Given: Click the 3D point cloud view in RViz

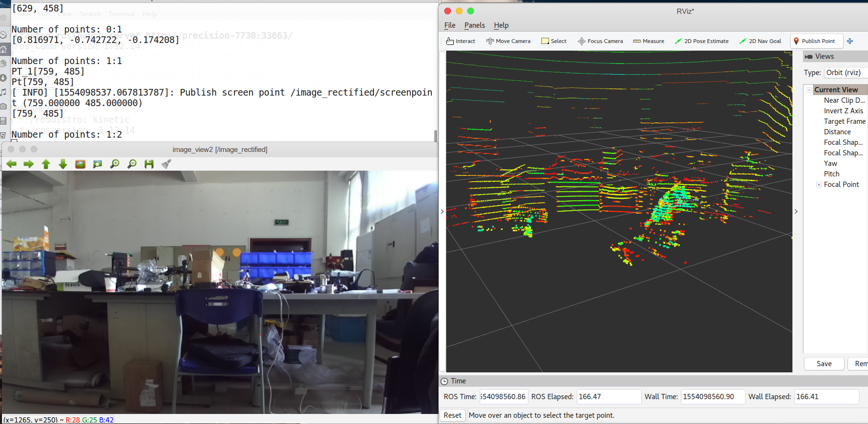Looking at the screenshot, I should (x=619, y=211).
